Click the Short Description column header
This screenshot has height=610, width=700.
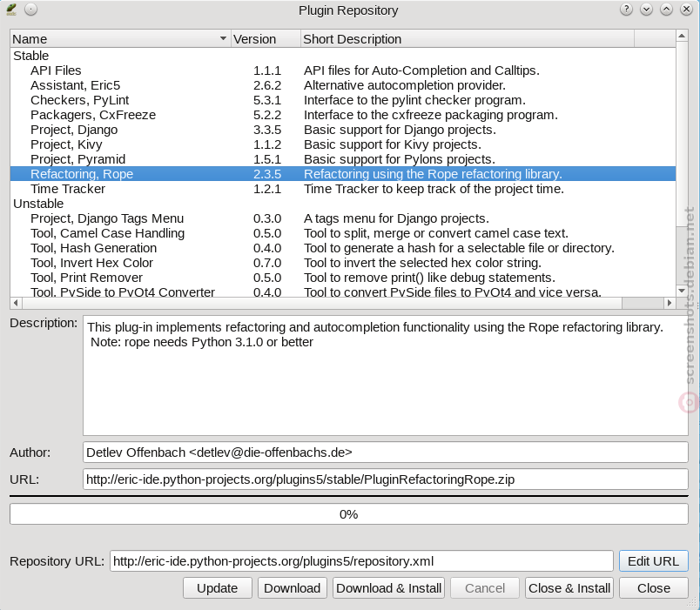pyautogui.click(x=467, y=39)
